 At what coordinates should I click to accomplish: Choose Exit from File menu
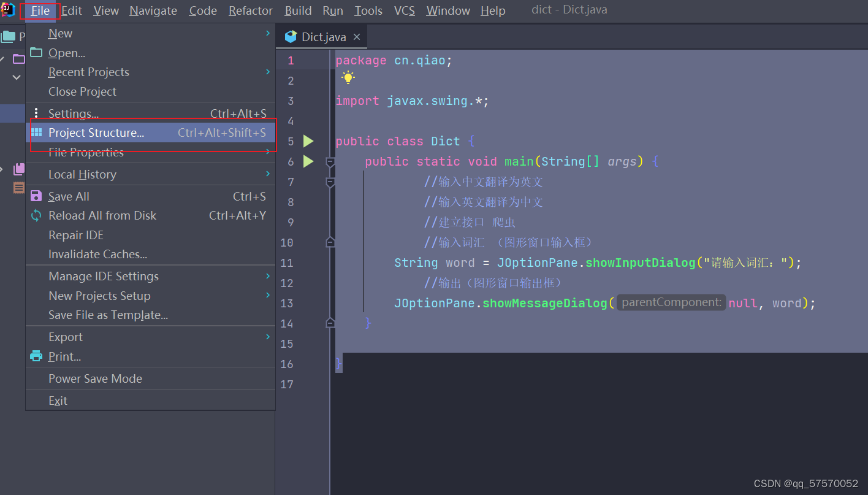coord(150,401)
